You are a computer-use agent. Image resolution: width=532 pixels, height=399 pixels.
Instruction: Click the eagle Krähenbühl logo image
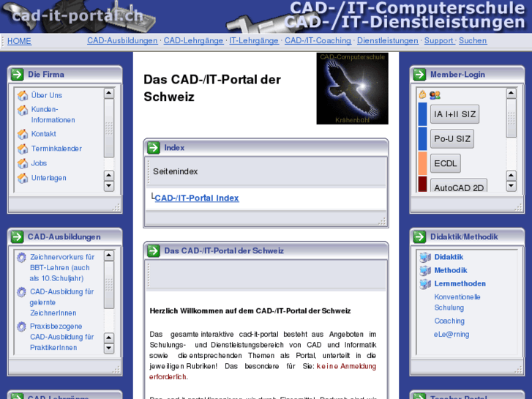tap(352, 89)
